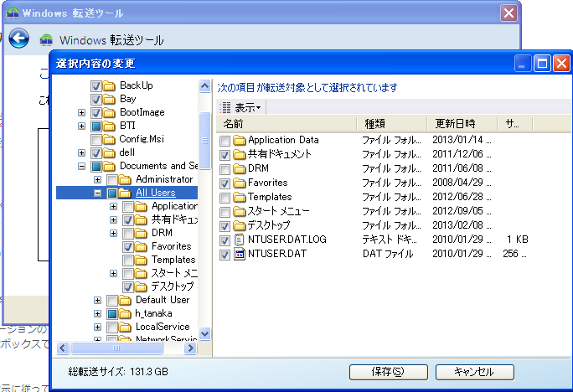Viewport: 573px width, 392px height.
Task: Click the BackUp folder icon in tree
Action: [109, 85]
